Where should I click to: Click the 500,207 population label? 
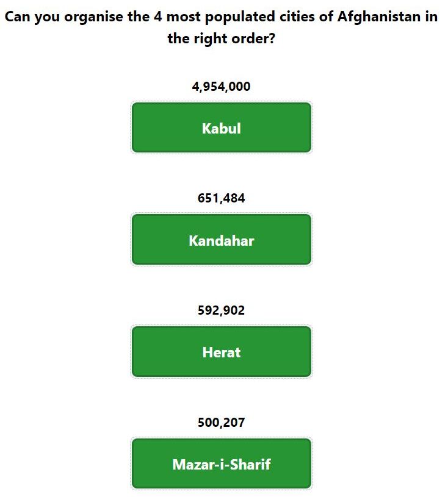[x=221, y=423]
